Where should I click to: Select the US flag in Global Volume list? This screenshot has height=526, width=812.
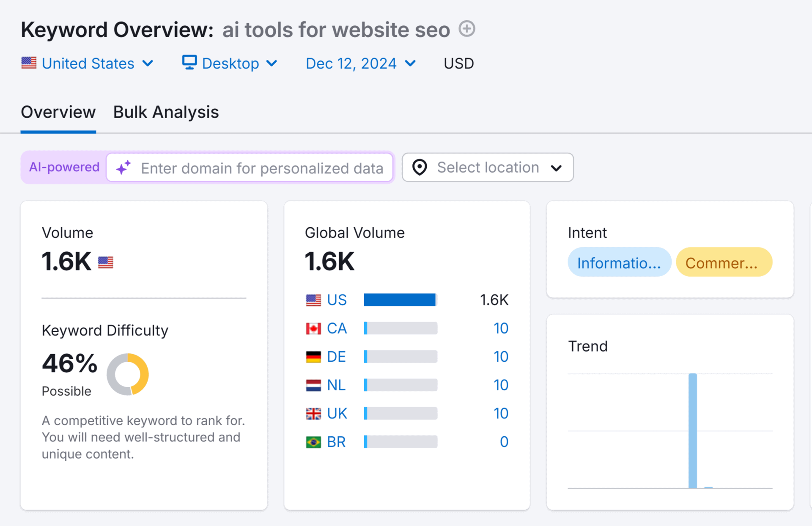click(313, 300)
